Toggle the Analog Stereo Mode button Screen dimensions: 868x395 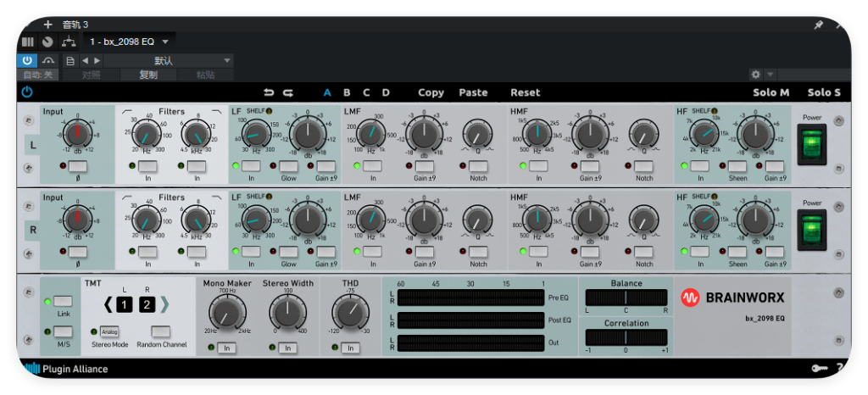(x=109, y=332)
